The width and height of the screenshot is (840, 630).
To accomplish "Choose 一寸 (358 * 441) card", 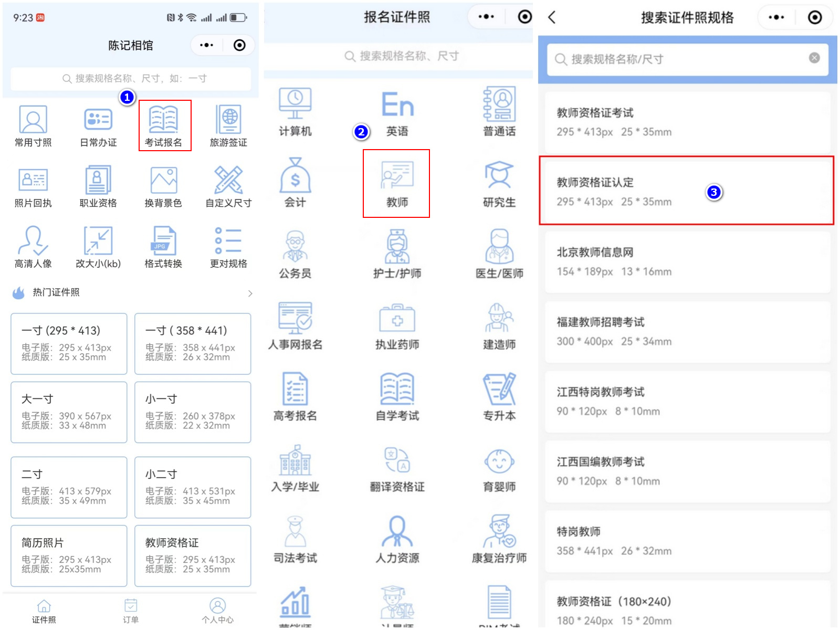I will click(x=193, y=344).
